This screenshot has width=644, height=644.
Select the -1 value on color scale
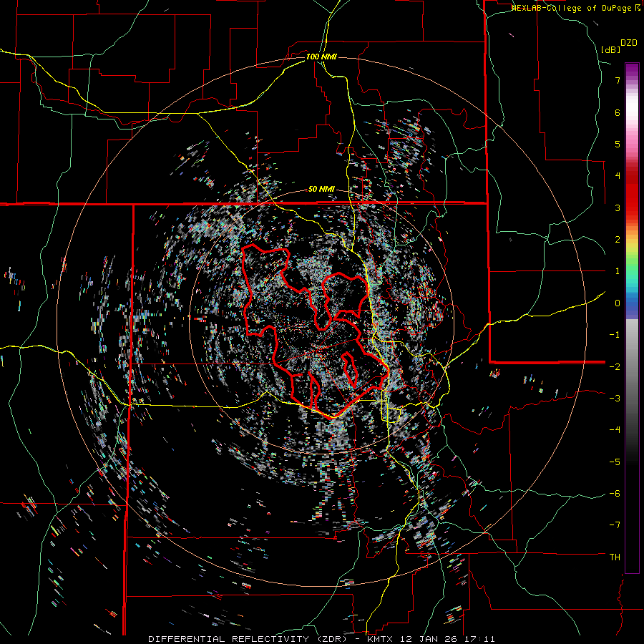click(615, 335)
